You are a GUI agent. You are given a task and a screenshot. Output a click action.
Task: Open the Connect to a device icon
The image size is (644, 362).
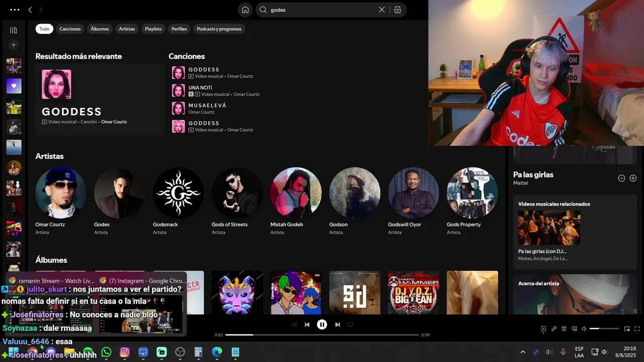point(574,329)
